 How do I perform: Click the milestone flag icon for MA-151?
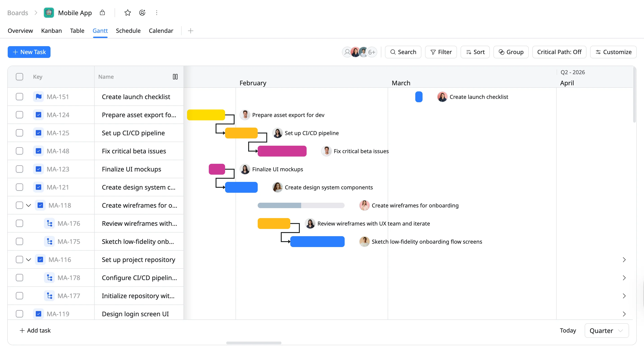coord(38,97)
